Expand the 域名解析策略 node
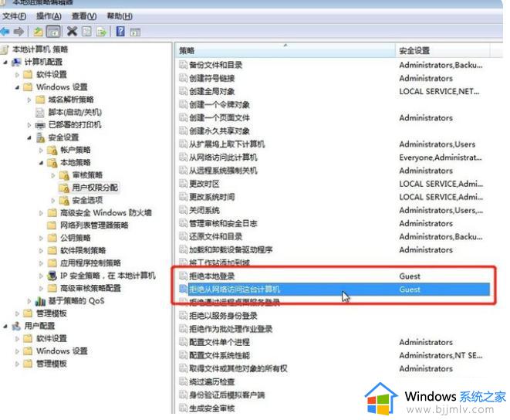The image size is (510, 420). pos(29,100)
